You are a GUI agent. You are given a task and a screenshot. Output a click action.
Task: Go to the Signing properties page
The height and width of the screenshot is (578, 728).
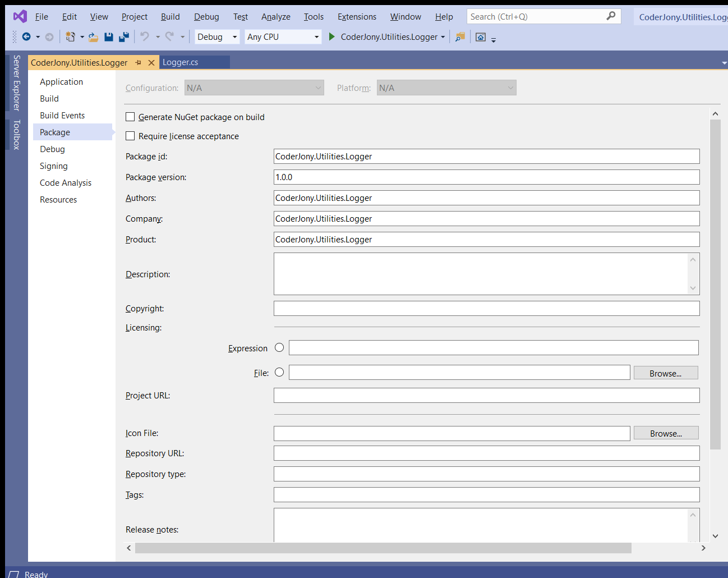click(54, 166)
